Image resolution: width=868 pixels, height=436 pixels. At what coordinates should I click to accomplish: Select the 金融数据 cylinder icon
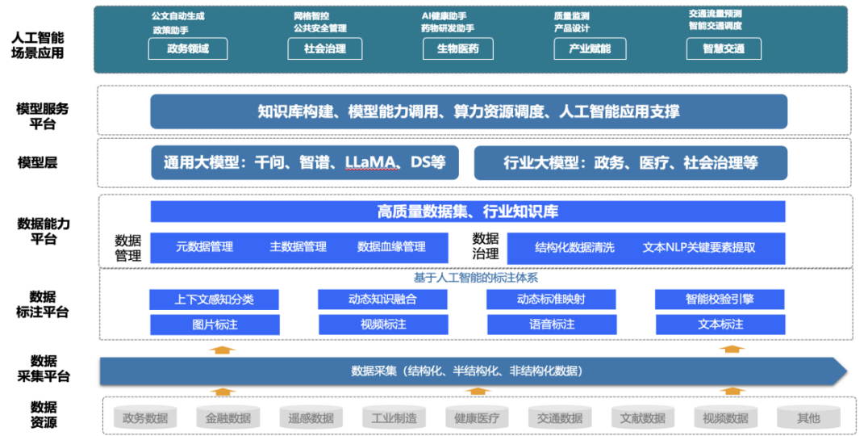[228, 417]
